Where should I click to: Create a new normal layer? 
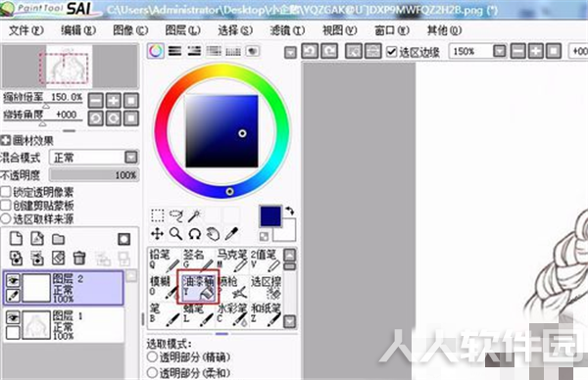point(16,239)
